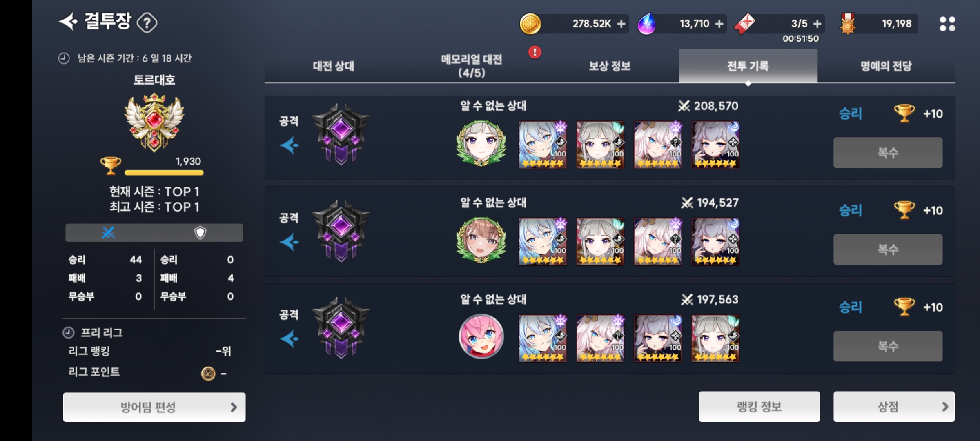Open the 보상 정보 tab
This screenshot has height=441, width=980.
(610, 66)
